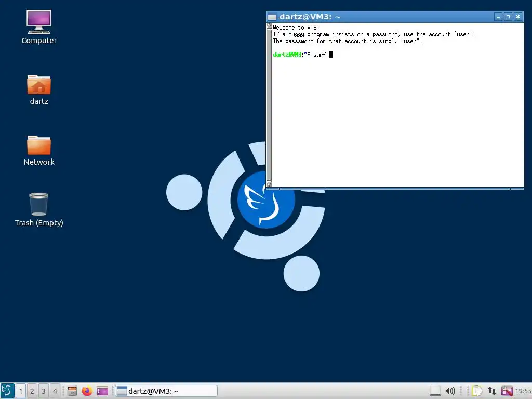Select the Network folder desktop icon
The height and width of the screenshot is (399, 532).
[39, 150]
